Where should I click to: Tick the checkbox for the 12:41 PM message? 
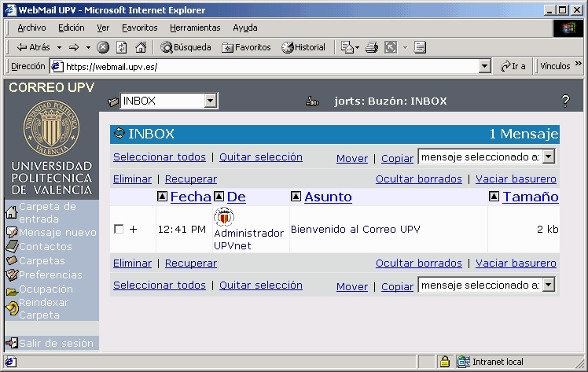[x=119, y=230]
